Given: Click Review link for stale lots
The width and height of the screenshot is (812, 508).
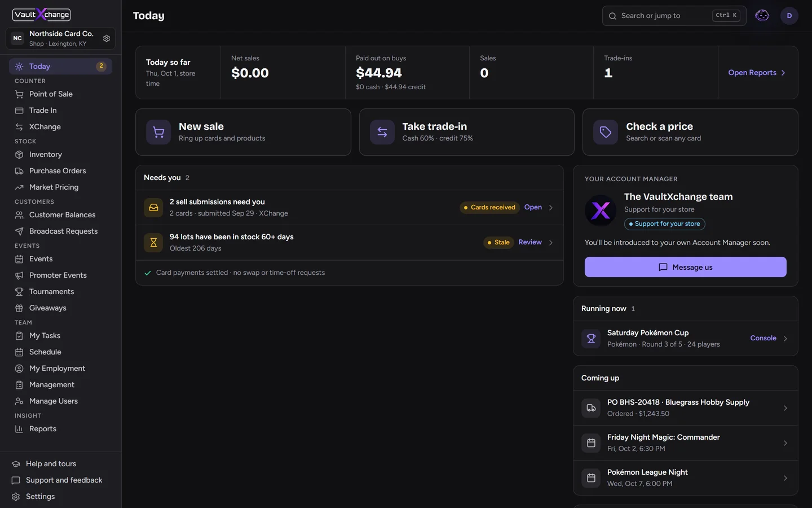Looking at the screenshot, I should 530,242.
